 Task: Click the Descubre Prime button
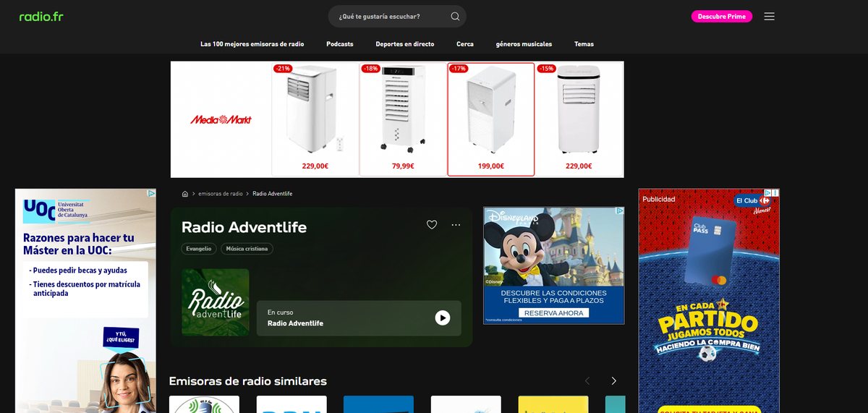pyautogui.click(x=722, y=17)
